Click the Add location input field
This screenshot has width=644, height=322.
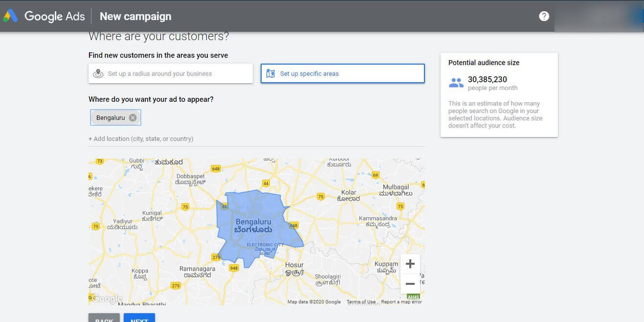click(x=256, y=139)
